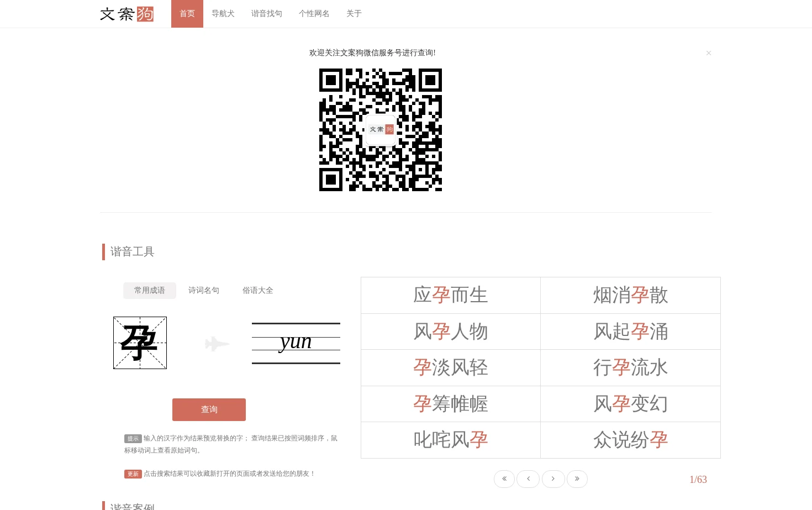
Task: Select the 常用成语 tab
Action: (x=150, y=291)
